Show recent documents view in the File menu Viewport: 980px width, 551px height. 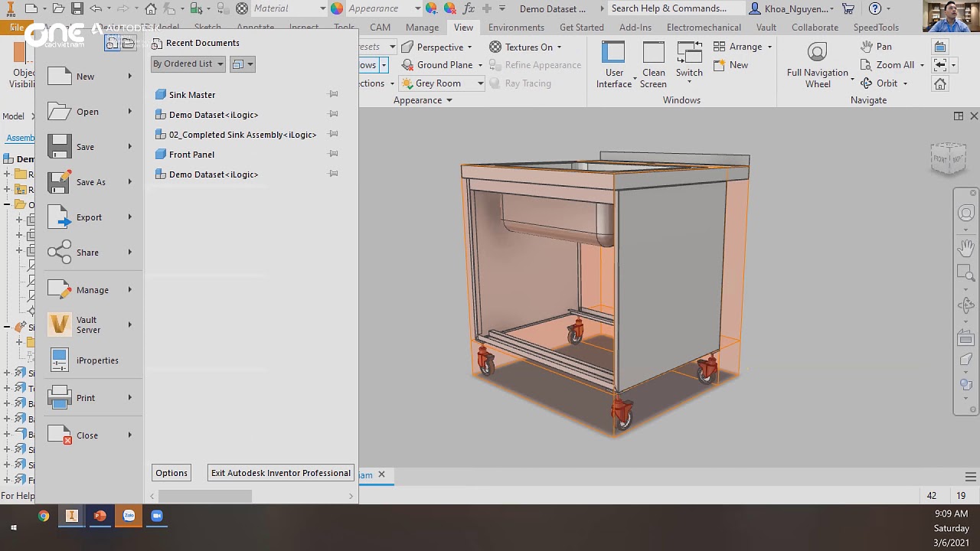(113, 43)
